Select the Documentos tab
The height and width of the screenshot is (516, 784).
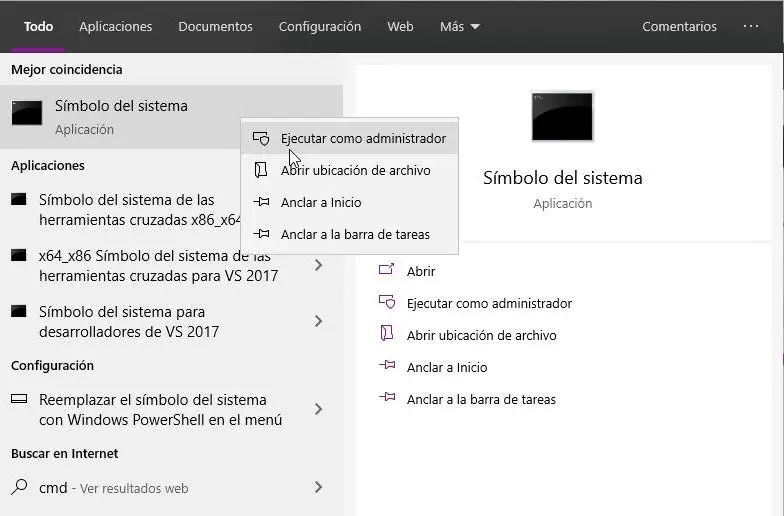click(216, 26)
